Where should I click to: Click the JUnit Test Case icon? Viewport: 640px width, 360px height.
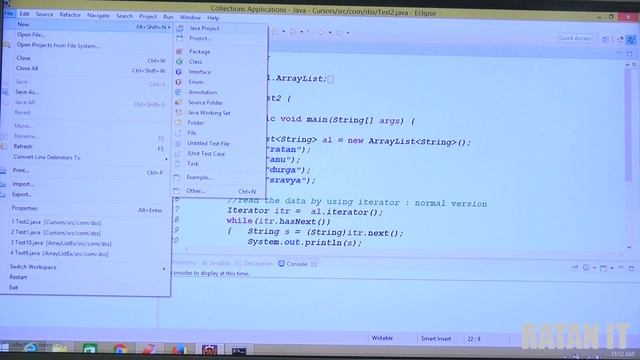pyautogui.click(x=178, y=153)
